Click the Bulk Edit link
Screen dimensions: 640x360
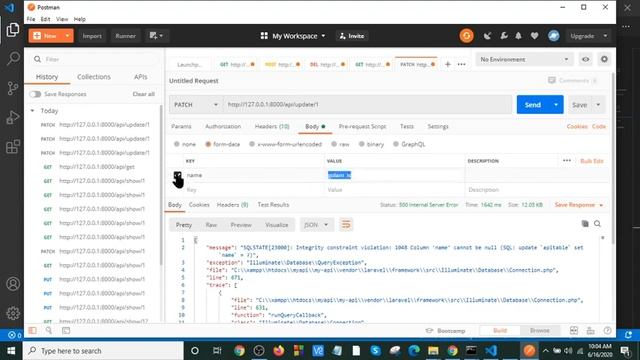591,161
